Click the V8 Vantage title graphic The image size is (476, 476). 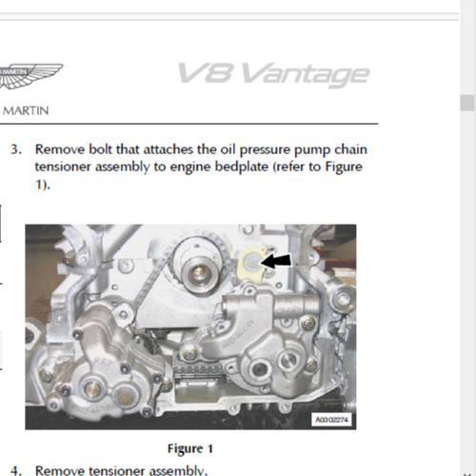(273, 74)
